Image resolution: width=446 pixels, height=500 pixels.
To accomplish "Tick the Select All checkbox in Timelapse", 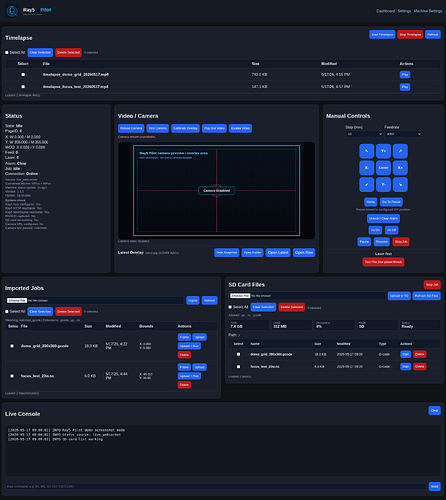I will [x=7, y=52].
